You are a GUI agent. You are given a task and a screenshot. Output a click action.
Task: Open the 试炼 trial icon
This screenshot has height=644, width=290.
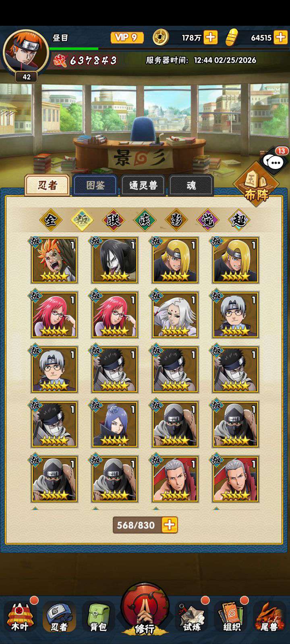[x=192, y=617]
